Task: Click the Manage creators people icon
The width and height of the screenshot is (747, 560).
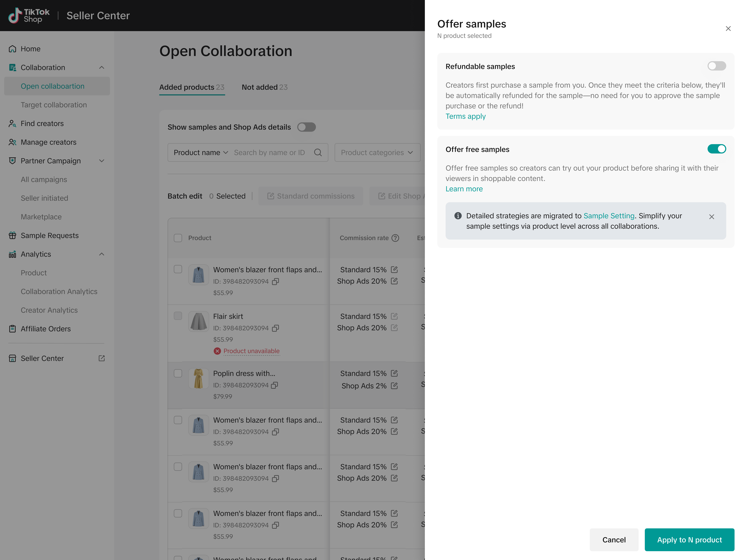Action: (12, 142)
